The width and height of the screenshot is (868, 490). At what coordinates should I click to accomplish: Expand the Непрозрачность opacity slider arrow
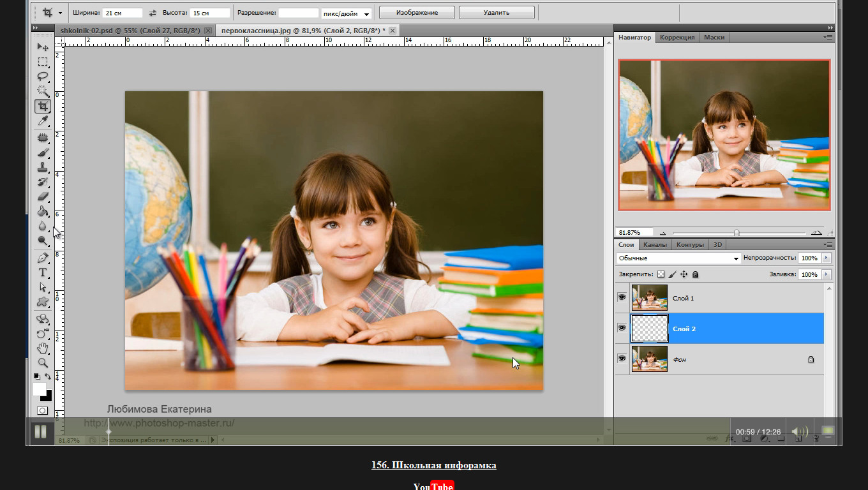[x=827, y=258]
